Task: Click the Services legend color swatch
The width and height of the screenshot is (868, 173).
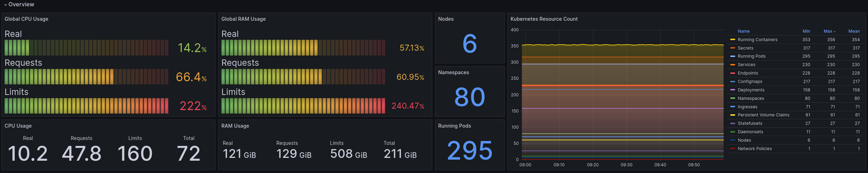Action: 733,65
